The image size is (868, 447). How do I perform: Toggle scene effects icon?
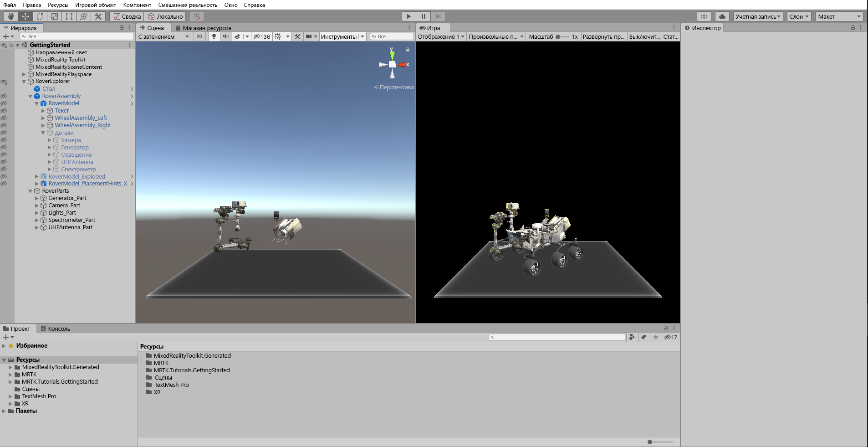pyautogui.click(x=237, y=36)
